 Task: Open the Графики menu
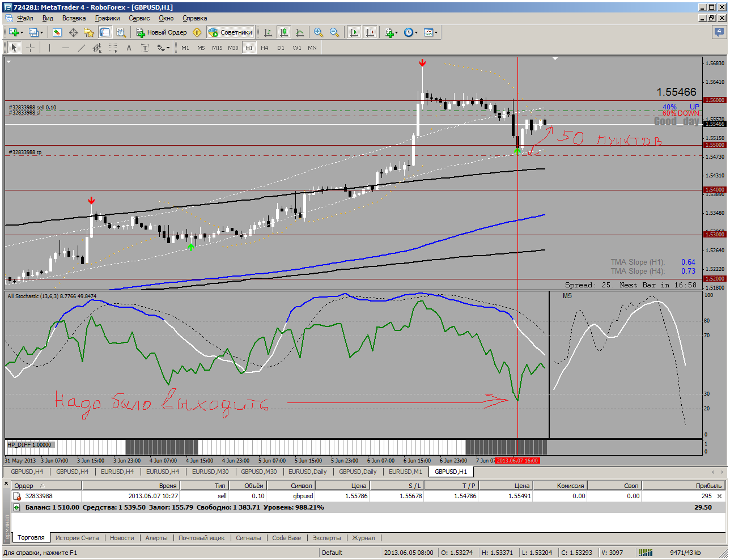(107, 18)
